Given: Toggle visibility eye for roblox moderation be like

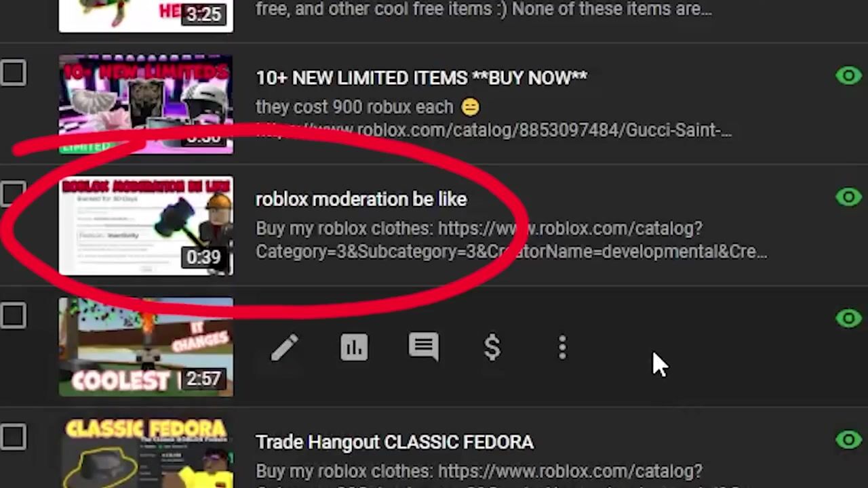Looking at the screenshot, I should pos(848,197).
